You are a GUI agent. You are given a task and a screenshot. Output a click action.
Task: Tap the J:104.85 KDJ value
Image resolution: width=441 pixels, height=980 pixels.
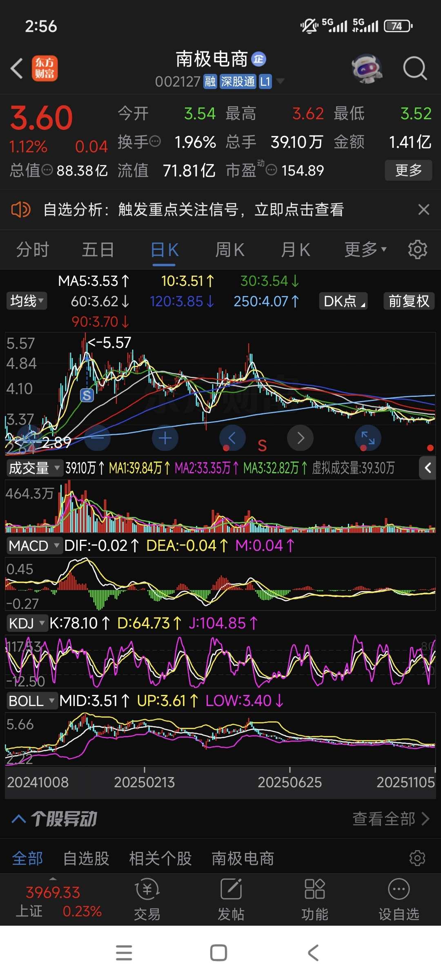coord(223,623)
